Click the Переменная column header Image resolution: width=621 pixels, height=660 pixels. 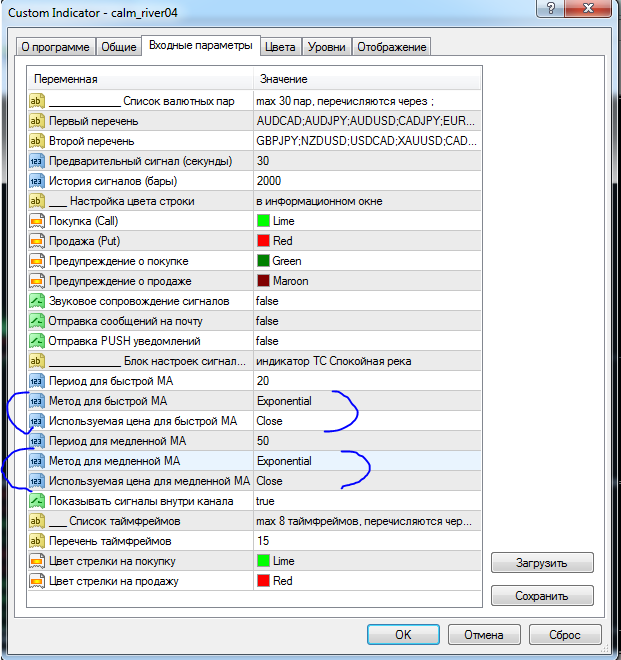140,79
